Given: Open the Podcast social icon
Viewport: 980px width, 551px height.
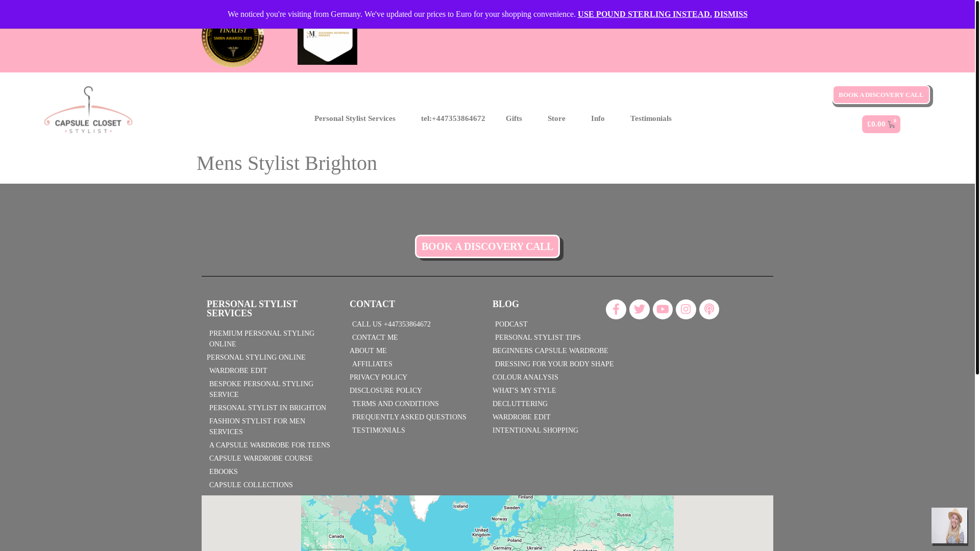Looking at the screenshot, I should (709, 309).
